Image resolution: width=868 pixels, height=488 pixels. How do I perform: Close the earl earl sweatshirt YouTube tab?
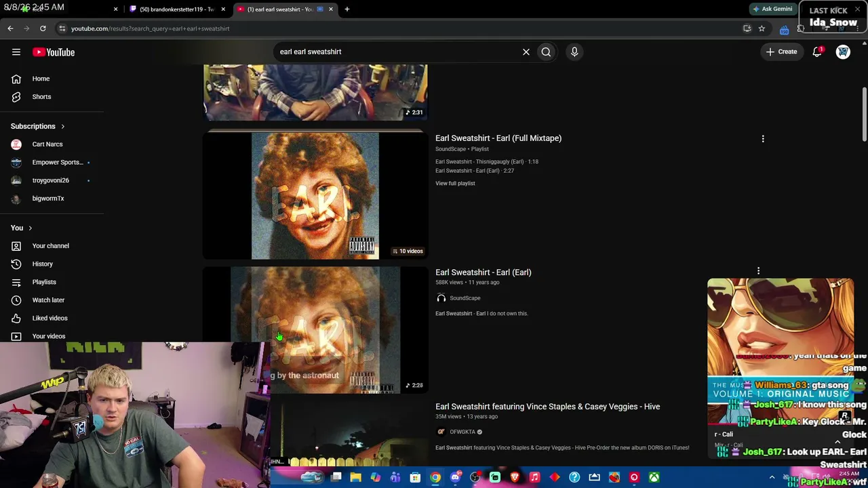coord(331,9)
